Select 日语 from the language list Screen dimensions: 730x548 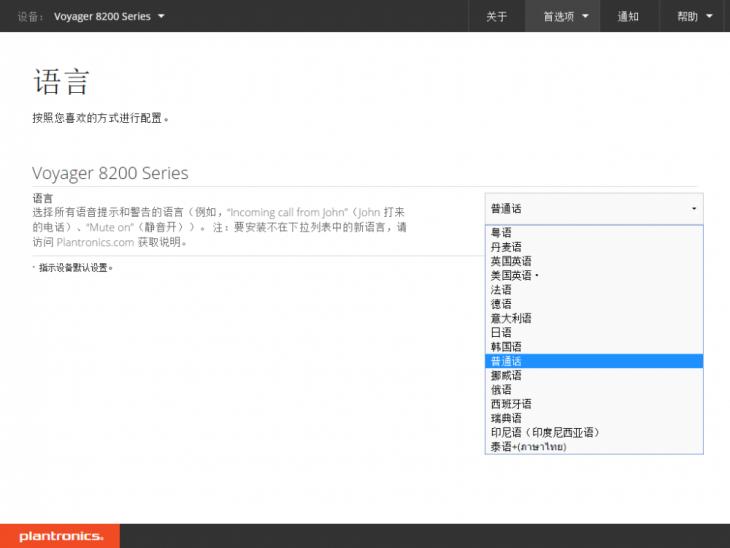(594, 332)
